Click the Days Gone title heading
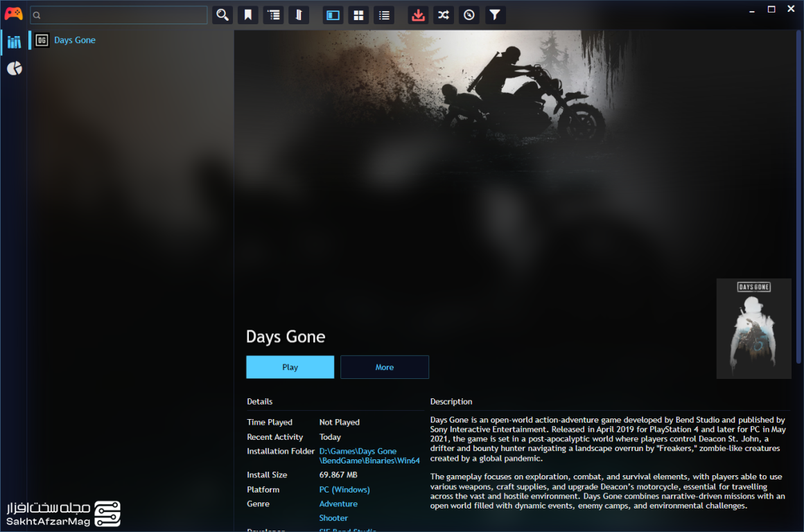Viewport: 804px width, 532px height. point(286,337)
